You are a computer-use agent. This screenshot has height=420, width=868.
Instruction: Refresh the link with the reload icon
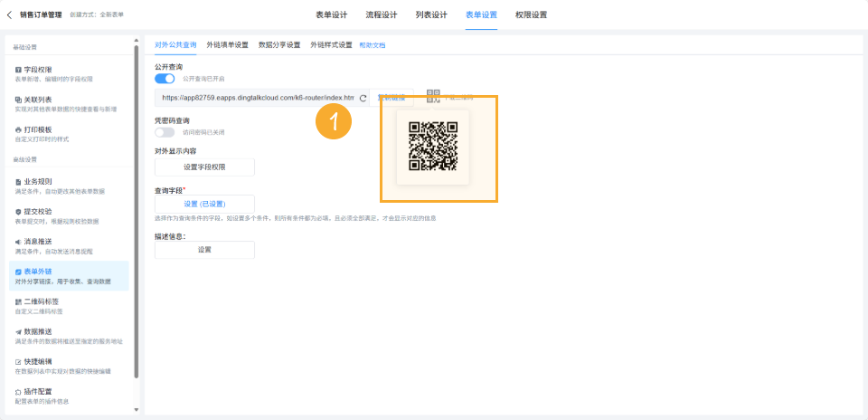coord(363,98)
